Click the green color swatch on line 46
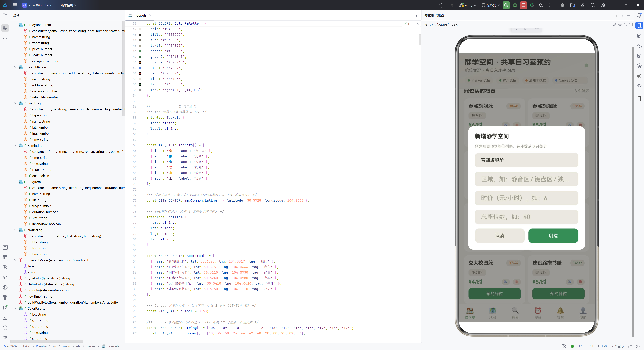This screenshot has height=350, width=644. (x=140, y=51)
